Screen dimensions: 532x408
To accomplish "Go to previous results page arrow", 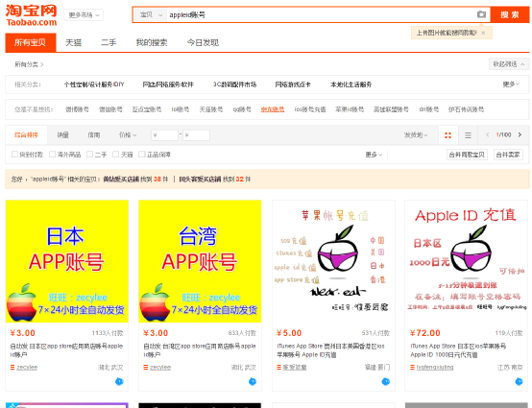I will [x=487, y=134].
